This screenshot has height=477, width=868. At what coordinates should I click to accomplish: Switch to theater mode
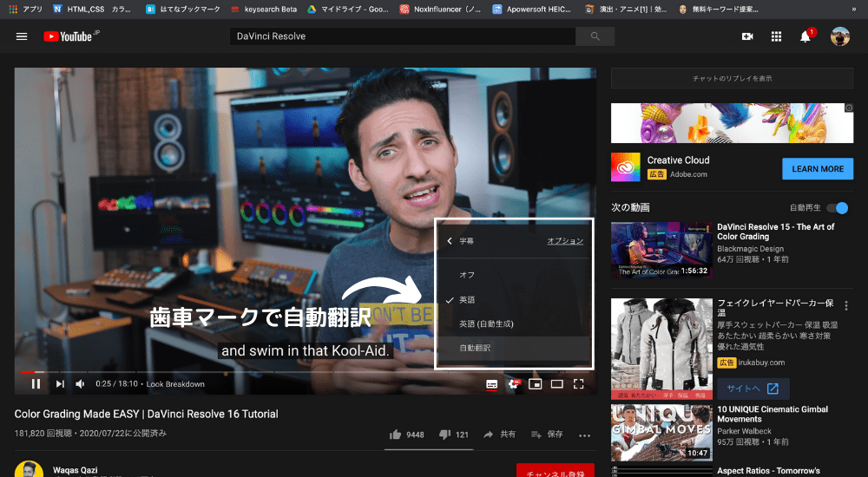[557, 383]
